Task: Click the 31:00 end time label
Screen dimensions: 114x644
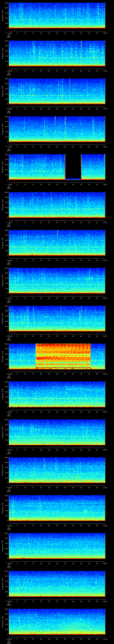Action: pos(105,639)
